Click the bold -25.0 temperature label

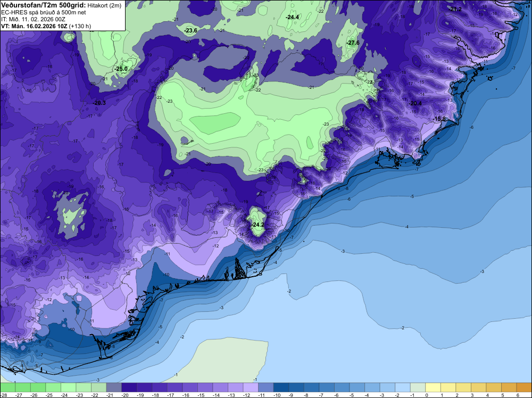(x=121, y=69)
